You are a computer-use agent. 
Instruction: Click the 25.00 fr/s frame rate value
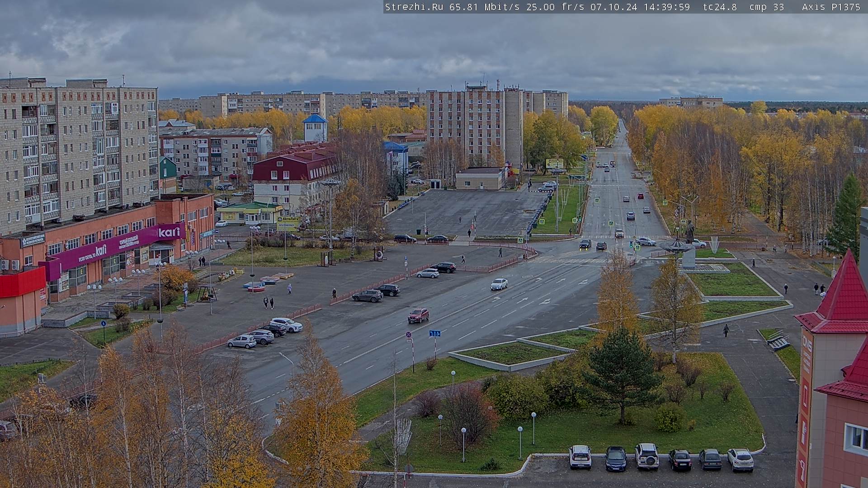556,7
